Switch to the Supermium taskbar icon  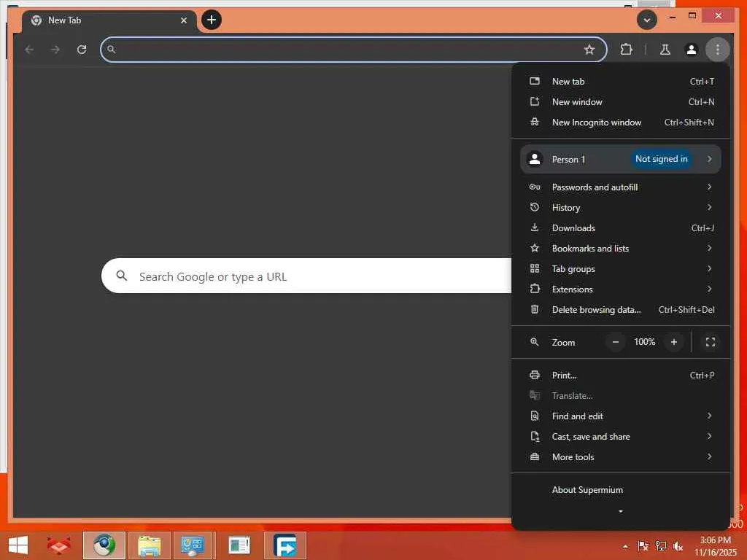pyautogui.click(x=104, y=545)
